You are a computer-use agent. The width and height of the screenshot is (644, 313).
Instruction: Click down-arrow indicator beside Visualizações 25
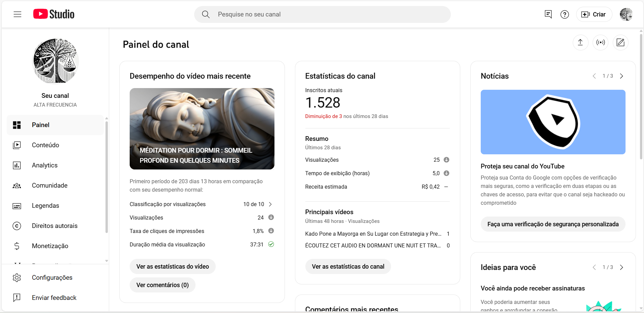coord(446,160)
